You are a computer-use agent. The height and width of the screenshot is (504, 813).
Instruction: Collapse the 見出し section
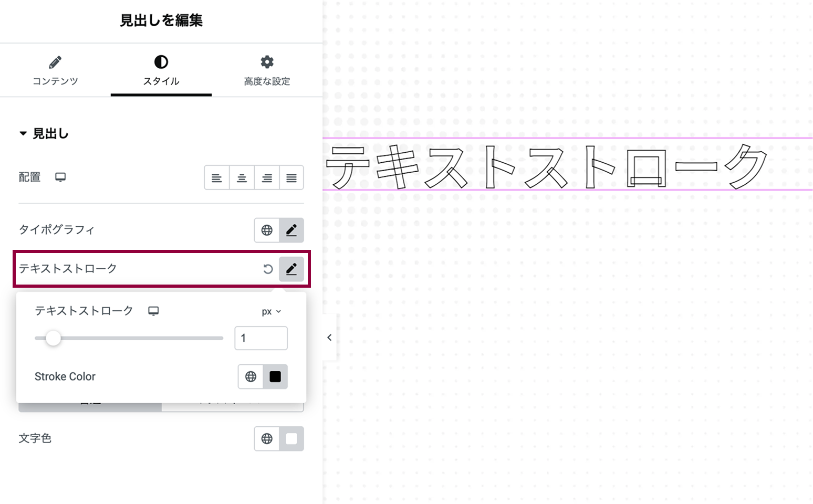click(44, 134)
